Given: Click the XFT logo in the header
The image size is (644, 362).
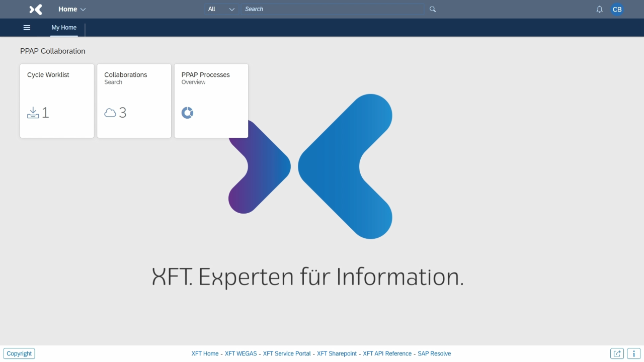Looking at the screenshot, I should point(36,9).
